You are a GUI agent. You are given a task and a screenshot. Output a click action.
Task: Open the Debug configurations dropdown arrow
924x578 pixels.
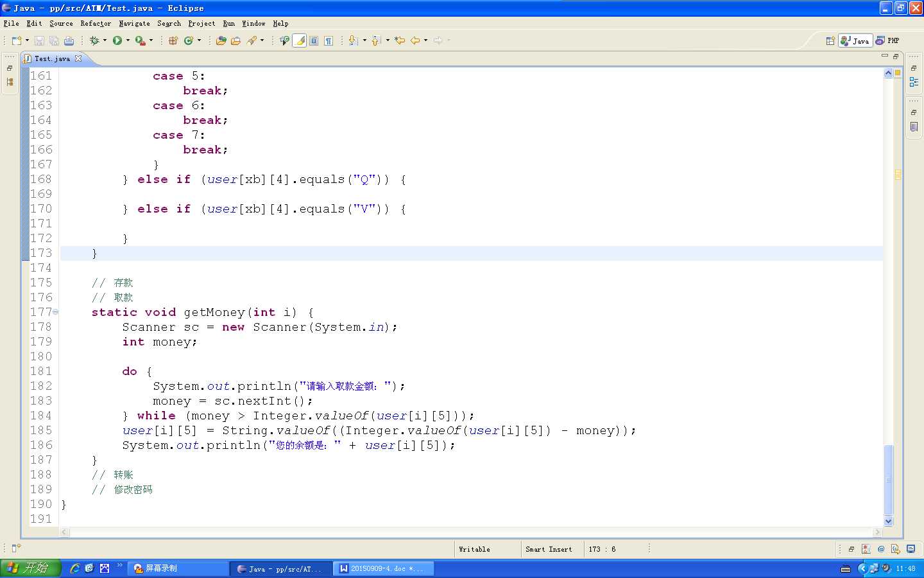pyautogui.click(x=105, y=40)
